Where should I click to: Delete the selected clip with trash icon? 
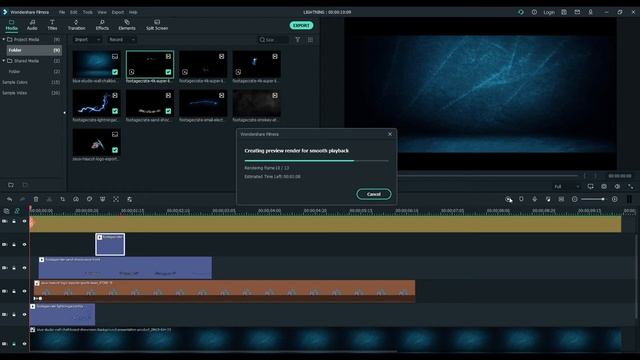pyautogui.click(x=36, y=199)
